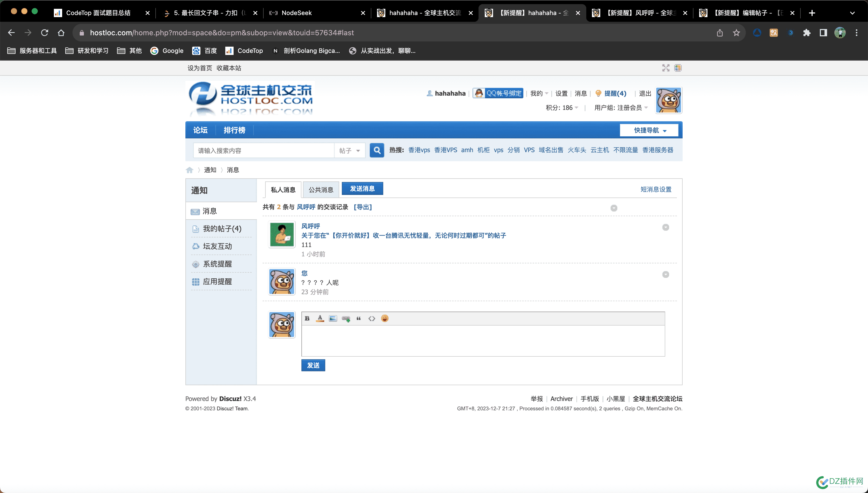Click the 发送消息 button
868x493 pixels.
coord(362,188)
